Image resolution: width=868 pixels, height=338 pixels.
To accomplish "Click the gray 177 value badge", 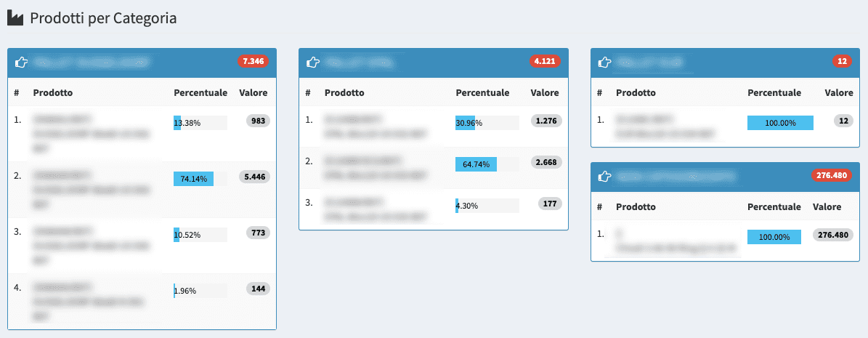I will pos(550,204).
